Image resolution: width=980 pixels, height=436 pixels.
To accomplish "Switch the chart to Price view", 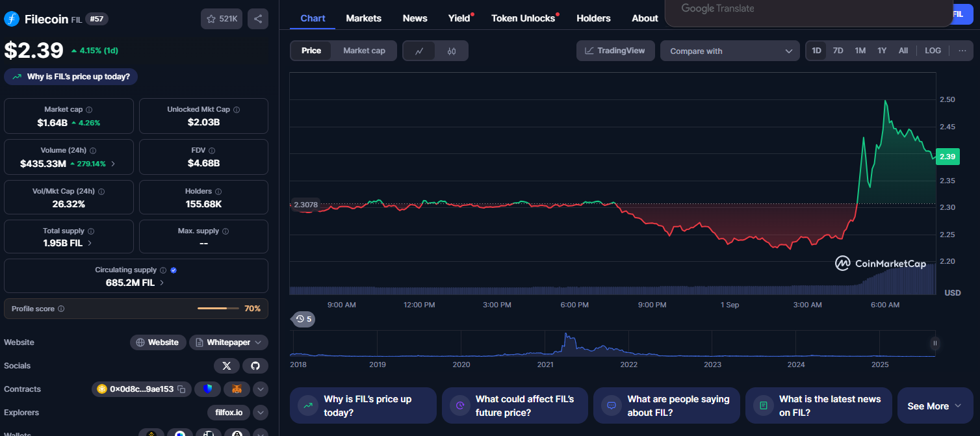I will 311,51.
